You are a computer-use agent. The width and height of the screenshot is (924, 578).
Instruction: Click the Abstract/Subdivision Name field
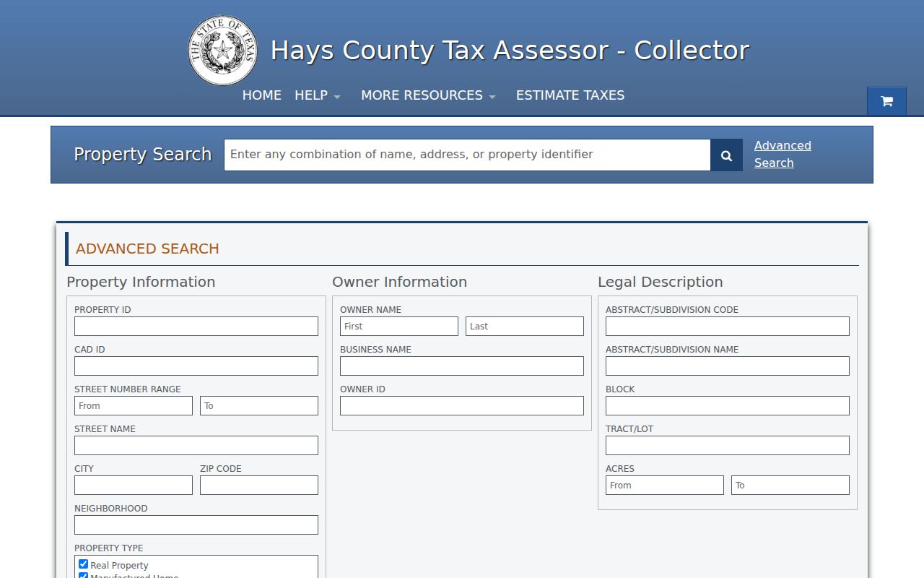[728, 366]
